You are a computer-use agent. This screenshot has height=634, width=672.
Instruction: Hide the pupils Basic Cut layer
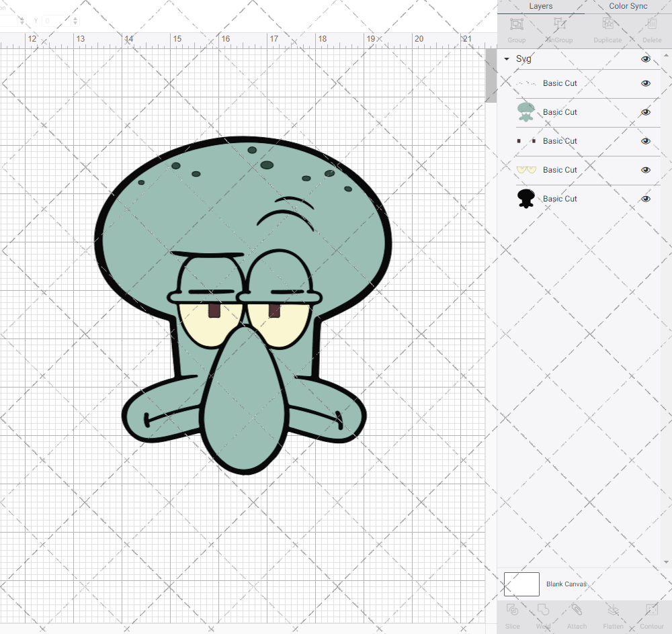645,141
